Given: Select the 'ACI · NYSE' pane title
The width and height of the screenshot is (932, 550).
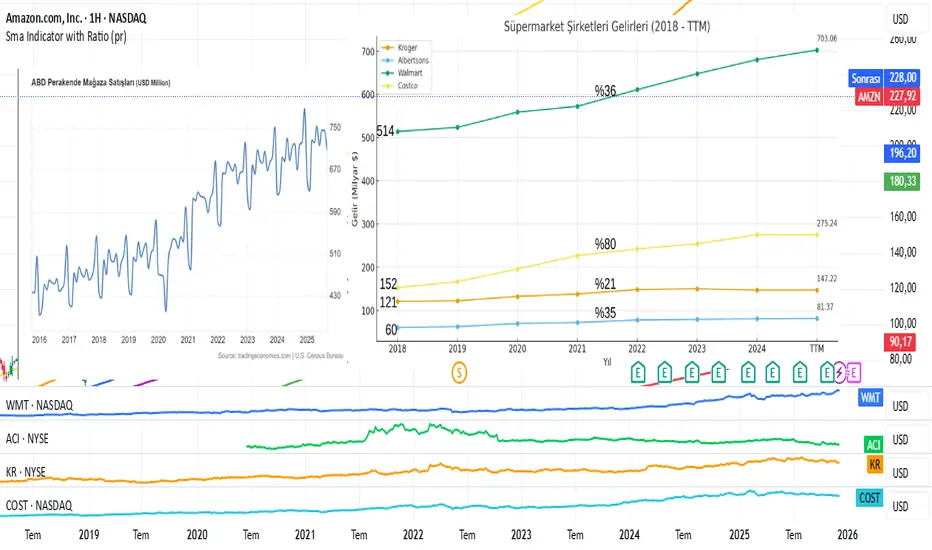Looking at the screenshot, I should (27, 438).
